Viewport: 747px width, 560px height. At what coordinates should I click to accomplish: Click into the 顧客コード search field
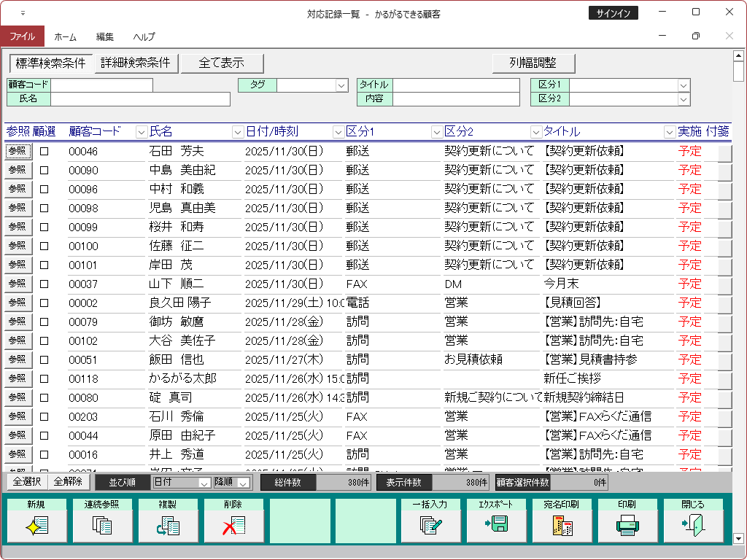click(101, 85)
